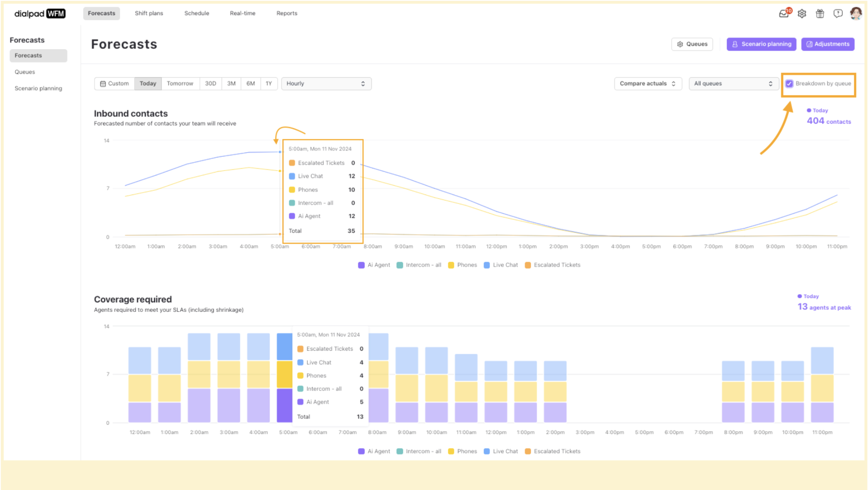Click the calendar icon on Custom button
The height and width of the screenshot is (490, 868).
tap(104, 83)
